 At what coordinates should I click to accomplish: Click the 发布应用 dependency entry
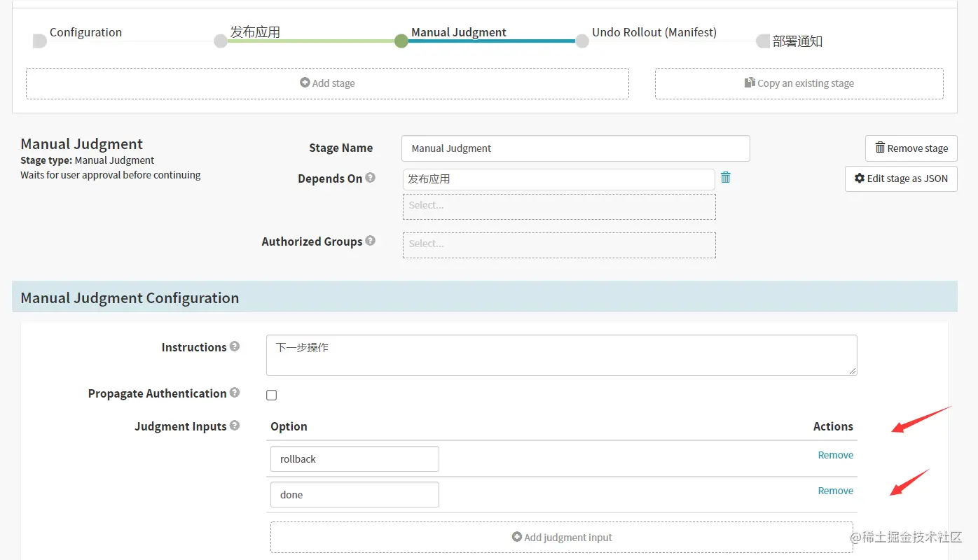[559, 179]
